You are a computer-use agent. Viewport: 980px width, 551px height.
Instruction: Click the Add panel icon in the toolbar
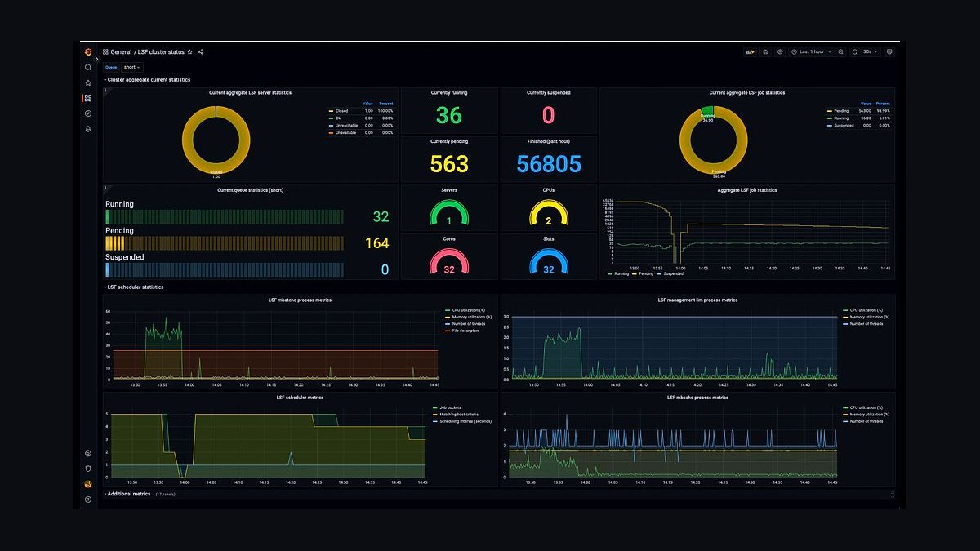750,51
